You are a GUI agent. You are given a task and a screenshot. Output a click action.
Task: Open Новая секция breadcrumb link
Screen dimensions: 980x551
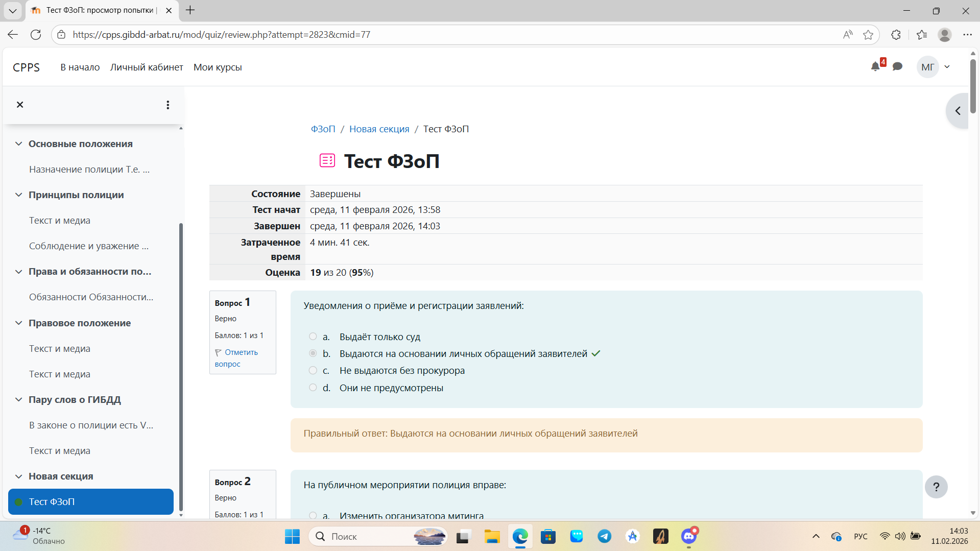(379, 129)
